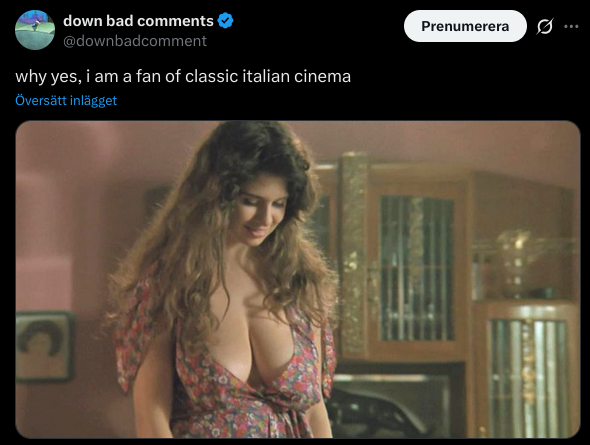View the account's circular profile picture
The width and height of the screenshot is (590, 445).
point(35,30)
